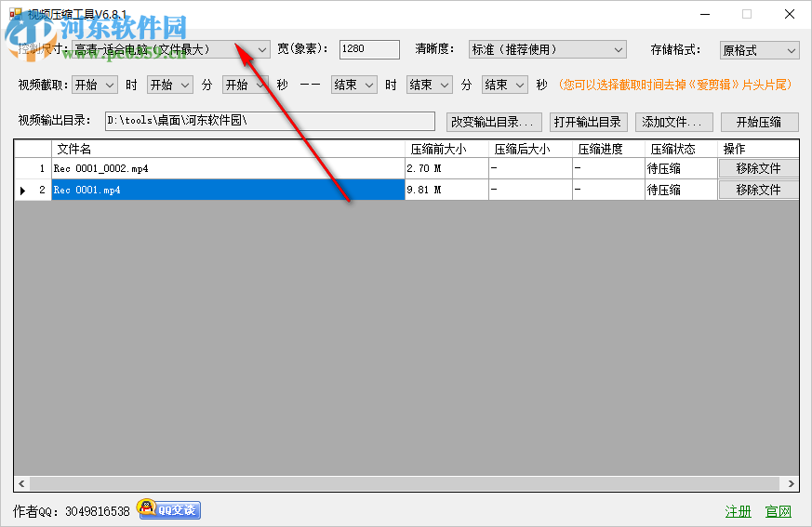The height and width of the screenshot is (527, 812).
Task: Open the end second 结束 dropdown
Action: (505, 85)
